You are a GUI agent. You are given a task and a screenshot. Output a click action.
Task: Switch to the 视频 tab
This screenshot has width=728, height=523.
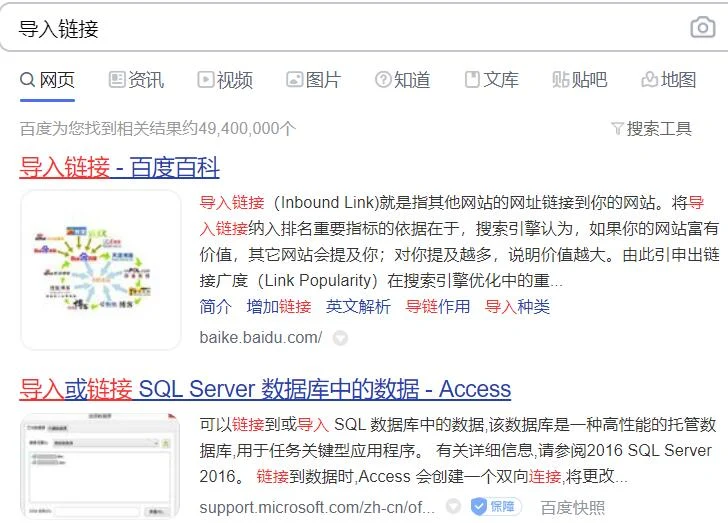[225, 80]
